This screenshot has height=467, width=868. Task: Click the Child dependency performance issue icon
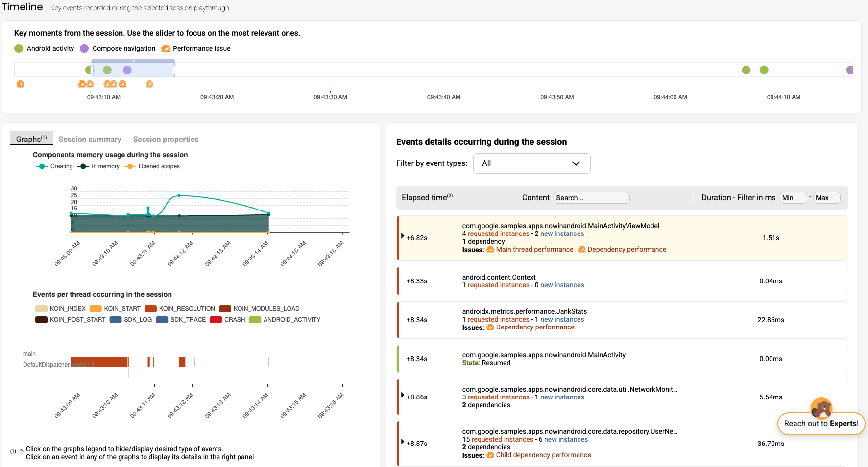click(490, 455)
